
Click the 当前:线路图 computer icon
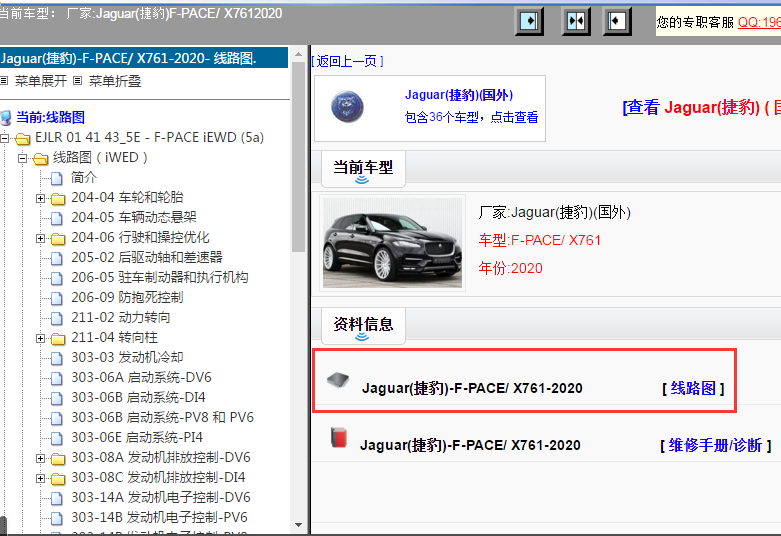(x=6, y=118)
